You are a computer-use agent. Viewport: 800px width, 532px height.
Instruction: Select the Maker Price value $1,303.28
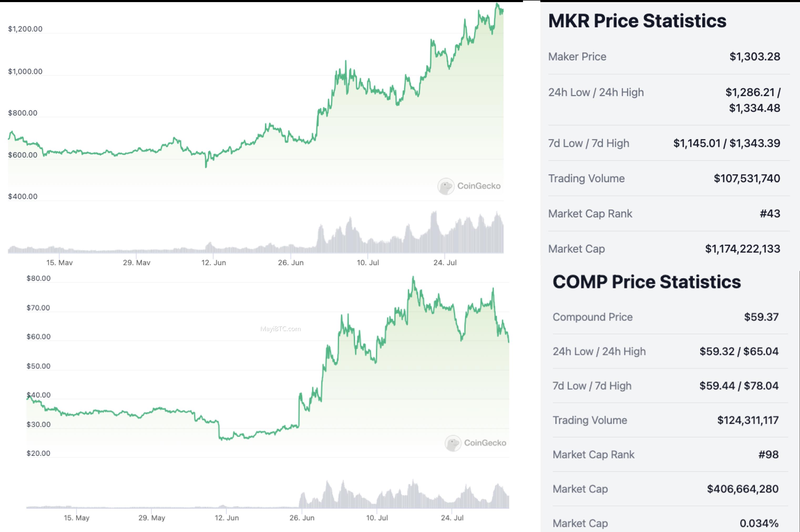[755, 56]
